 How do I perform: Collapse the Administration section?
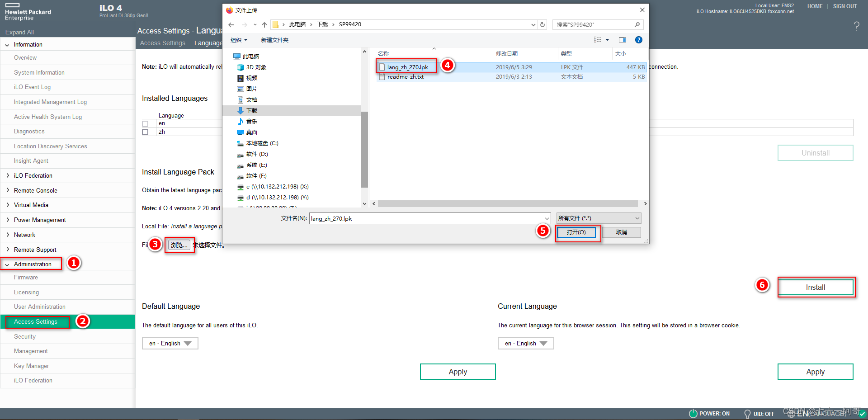coord(7,264)
